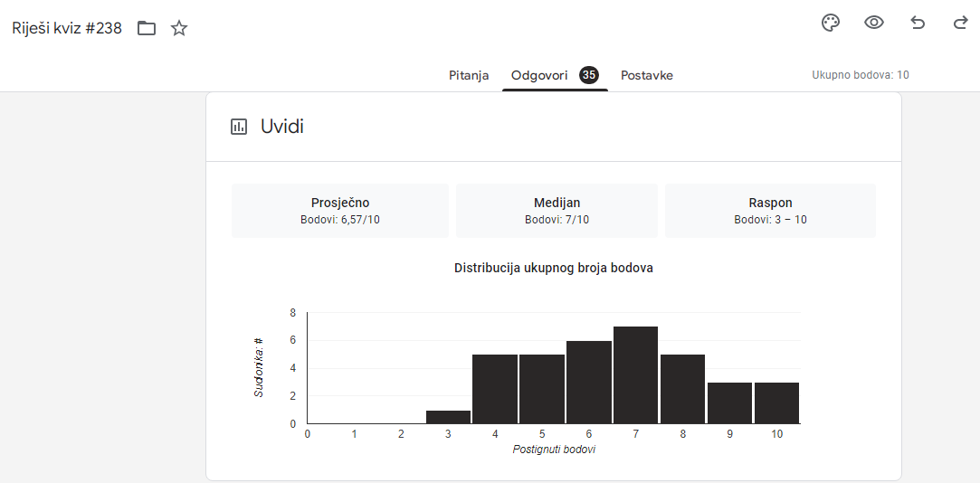
Task: Select the Prosječno score card
Action: pyautogui.click(x=340, y=211)
